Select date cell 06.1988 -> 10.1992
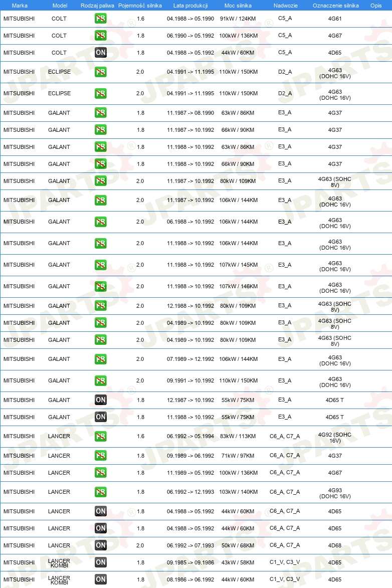This screenshot has height=588, width=392. pyautogui.click(x=190, y=222)
